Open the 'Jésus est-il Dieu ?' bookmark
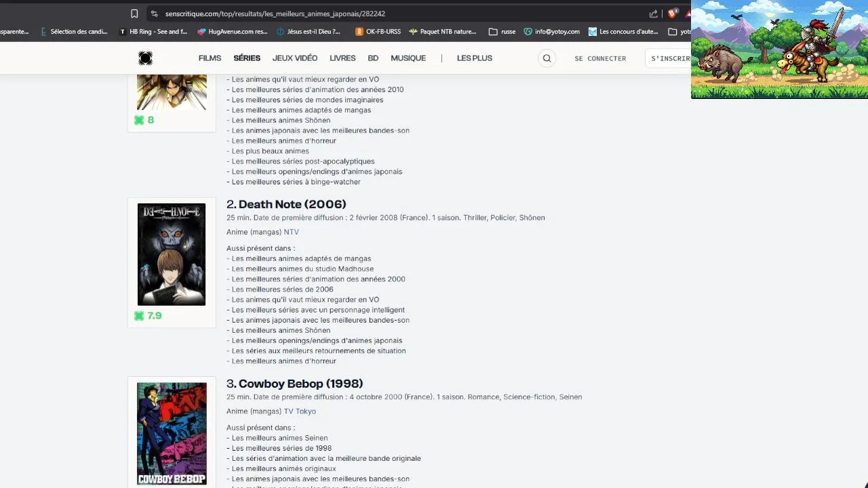 [x=309, y=31]
